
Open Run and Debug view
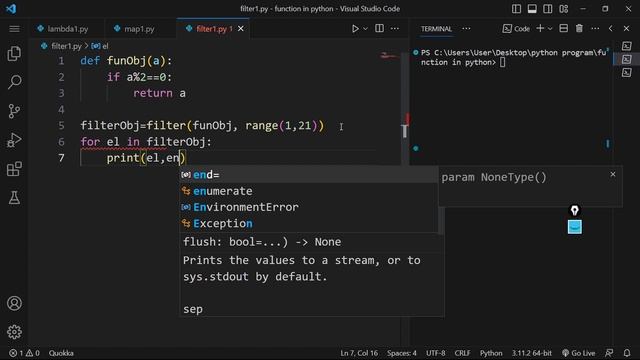click(14, 140)
